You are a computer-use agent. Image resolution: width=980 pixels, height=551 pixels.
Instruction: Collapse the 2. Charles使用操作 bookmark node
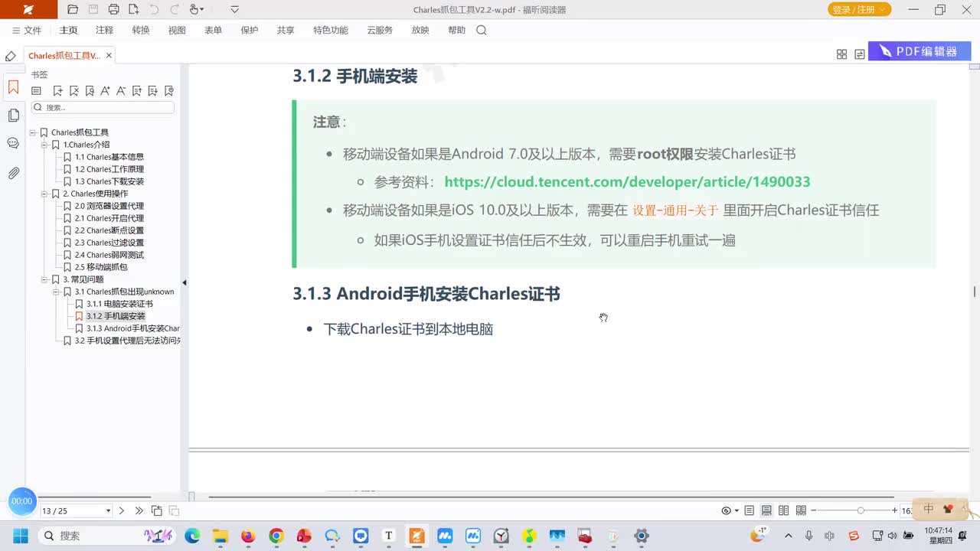point(44,194)
